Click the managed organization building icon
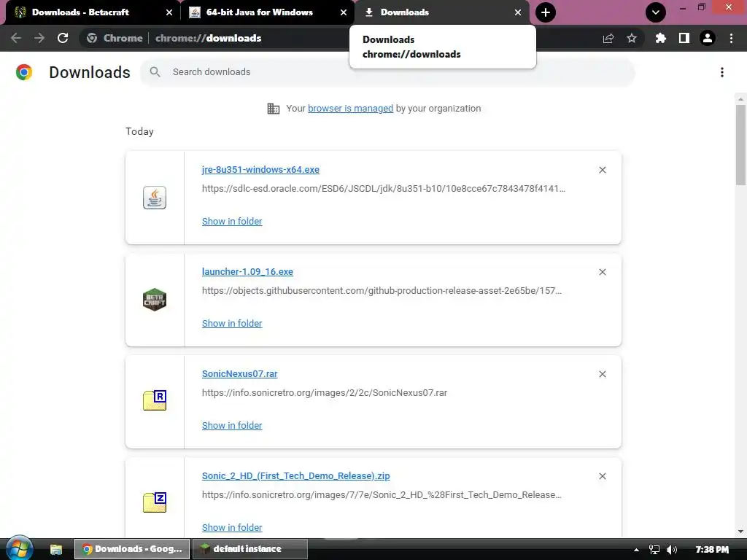The width and height of the screenshot is (747, 560). (x=274, y=109)
